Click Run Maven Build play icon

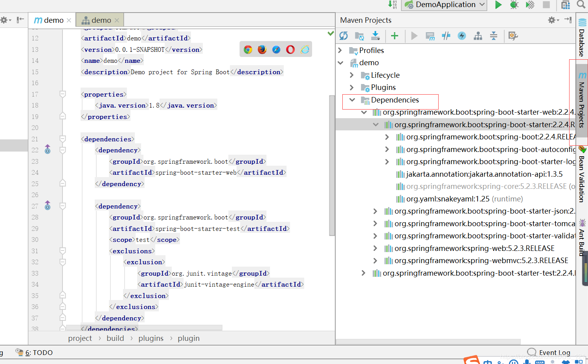[x=414, y=36]
